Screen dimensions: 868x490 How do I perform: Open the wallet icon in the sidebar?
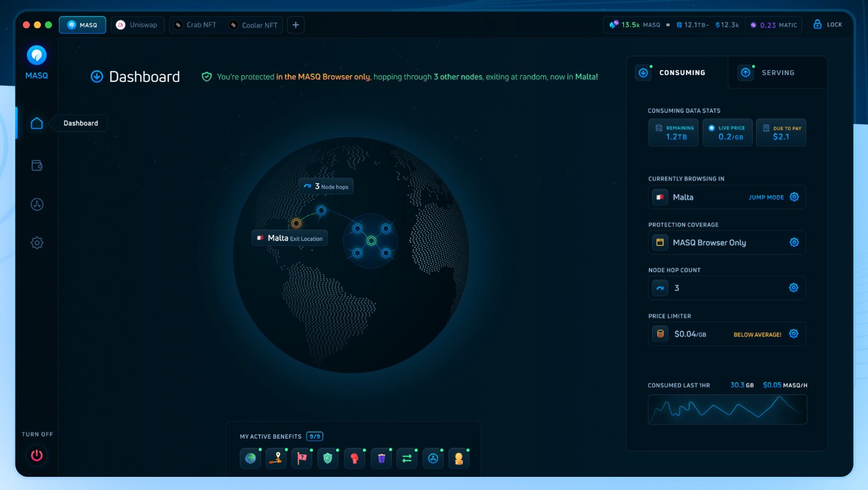pyautogui.click(x=37, y=166)
